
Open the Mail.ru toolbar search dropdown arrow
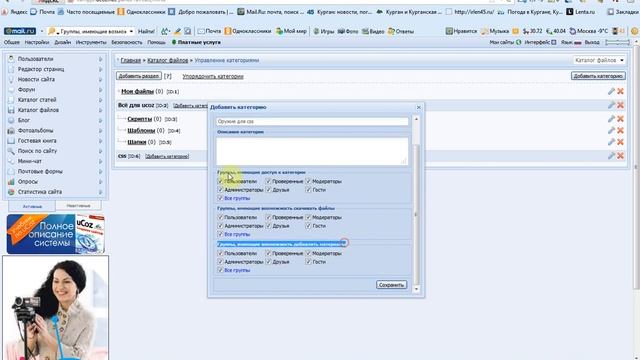[131, 31]
